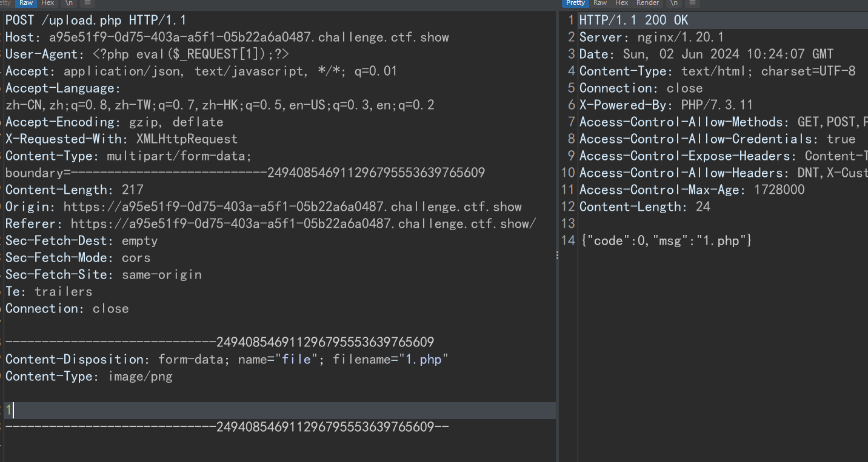
Task: Click response Connection: close header
Action: coord(641,88)
